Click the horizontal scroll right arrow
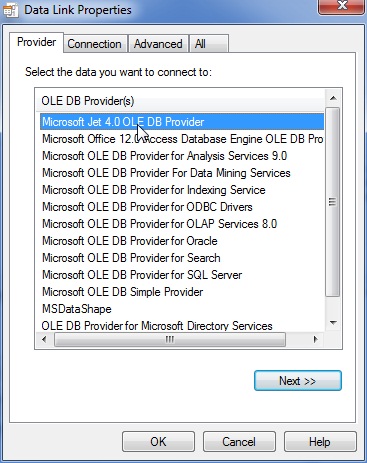The image size is (367, 463). pos(315,340)
